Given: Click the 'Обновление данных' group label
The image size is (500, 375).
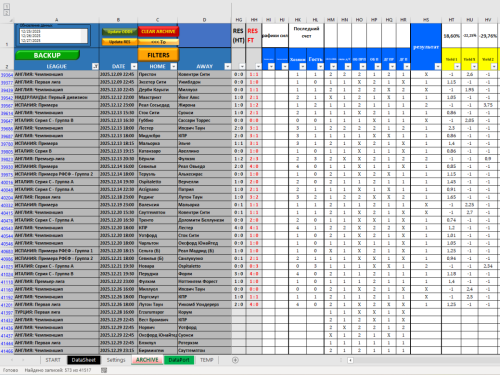Looking at the screenshot, I should [36, 25].
